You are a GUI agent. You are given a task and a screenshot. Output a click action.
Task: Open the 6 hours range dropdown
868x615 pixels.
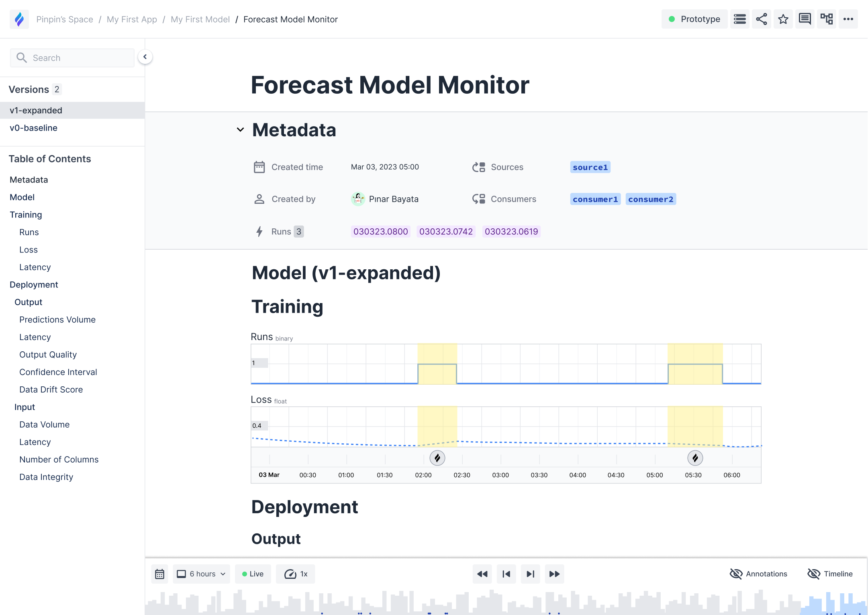pos(201,574)
